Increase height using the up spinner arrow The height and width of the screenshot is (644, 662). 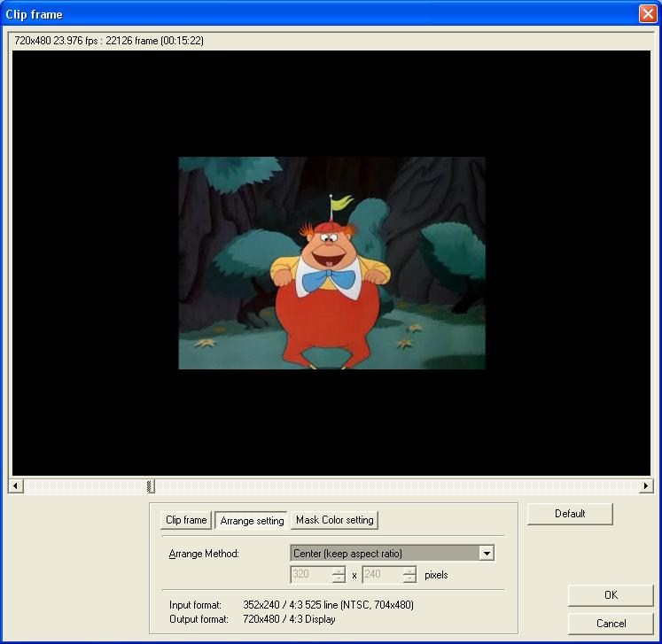409,570
